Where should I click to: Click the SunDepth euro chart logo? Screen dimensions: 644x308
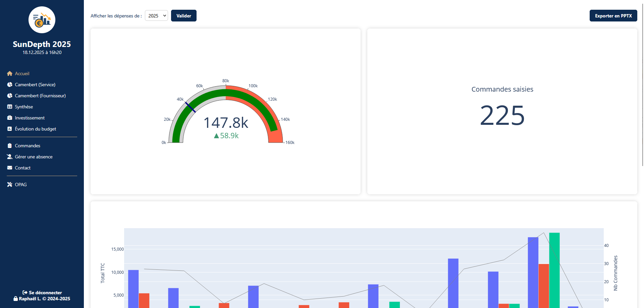42,20
